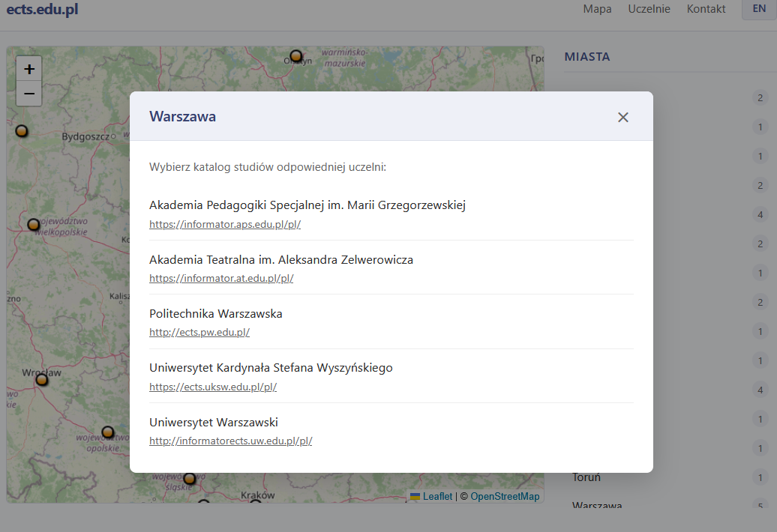The width and height of the screenshot is (777, 532).
Task: Select the map marker near Olsztyn
Action: click(x=297, y=56)
